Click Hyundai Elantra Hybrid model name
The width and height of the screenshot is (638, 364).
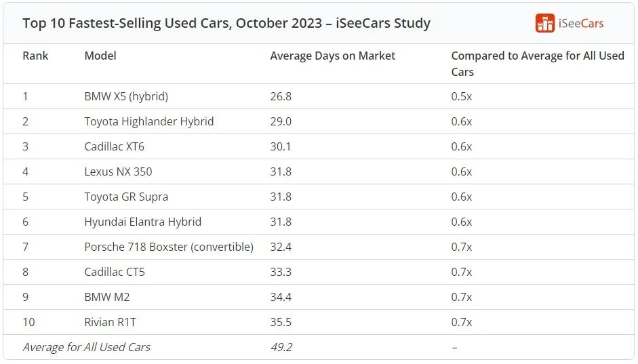(x=142, y=222)
